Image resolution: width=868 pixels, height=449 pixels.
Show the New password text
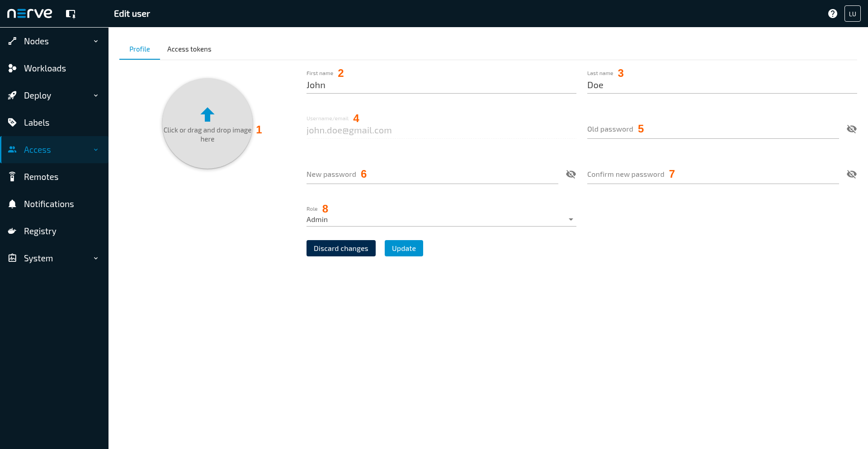571,175
